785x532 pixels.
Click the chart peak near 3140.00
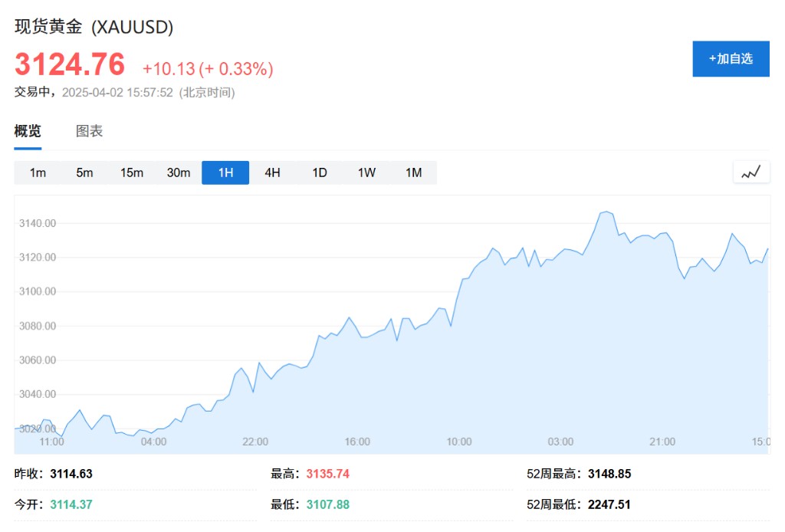click(606, 212)
